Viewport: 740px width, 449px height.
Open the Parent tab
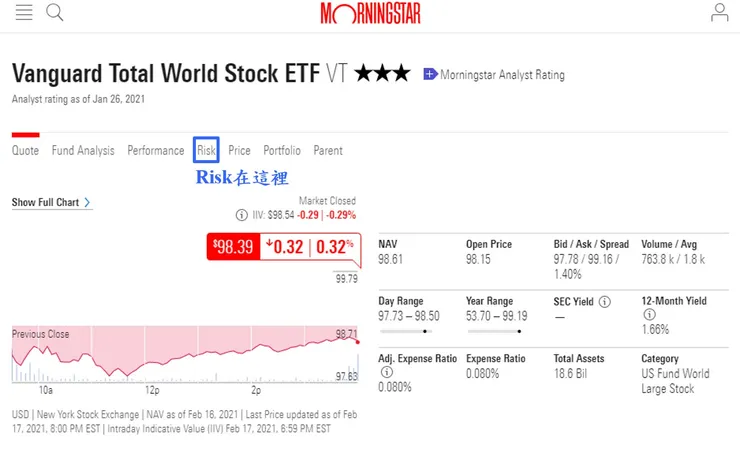point(328,151)
